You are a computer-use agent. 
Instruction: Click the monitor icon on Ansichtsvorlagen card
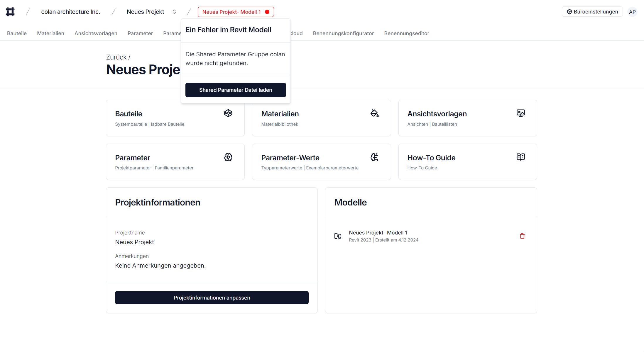tap(521, 113)
